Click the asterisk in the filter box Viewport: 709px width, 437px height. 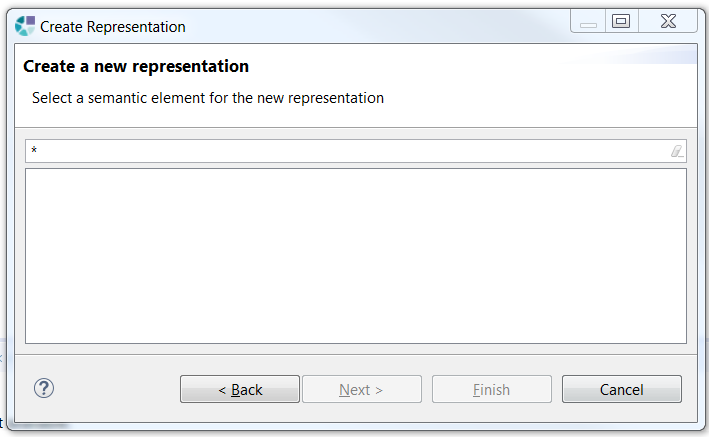[34, 151]
